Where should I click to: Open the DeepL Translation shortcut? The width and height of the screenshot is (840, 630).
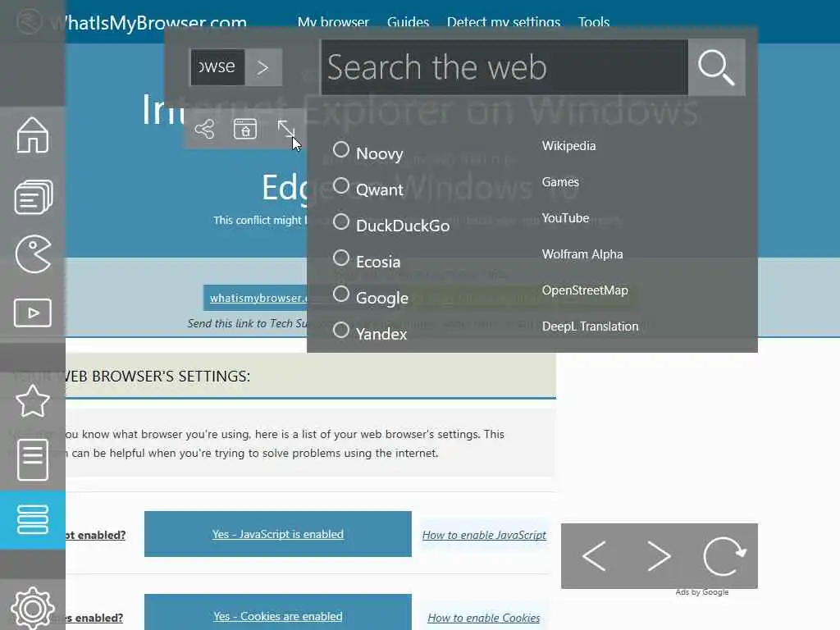590,326
